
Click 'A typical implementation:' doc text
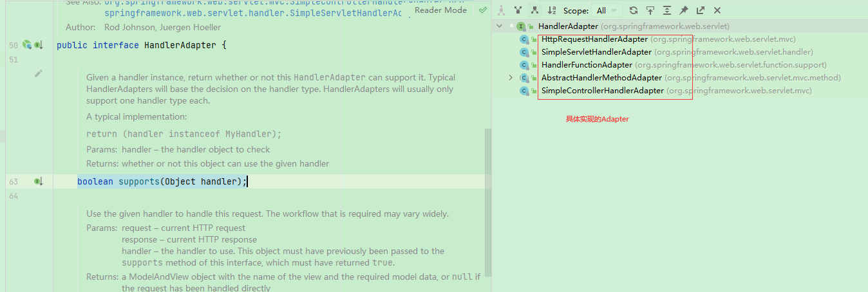137,116
